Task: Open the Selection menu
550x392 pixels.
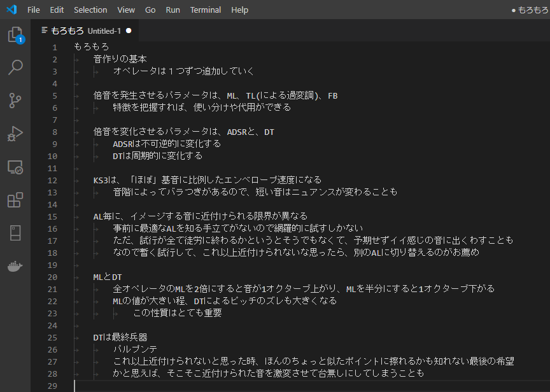Action: [90, 10]
